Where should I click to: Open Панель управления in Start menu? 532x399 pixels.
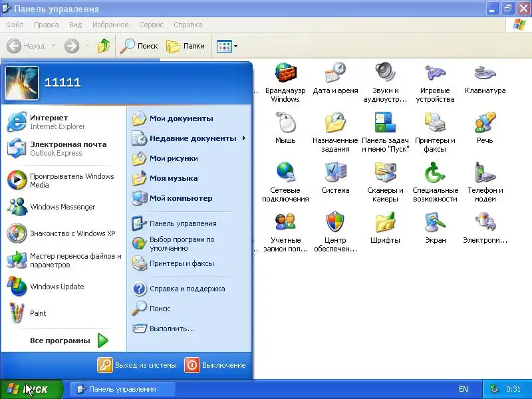(190, 223)
